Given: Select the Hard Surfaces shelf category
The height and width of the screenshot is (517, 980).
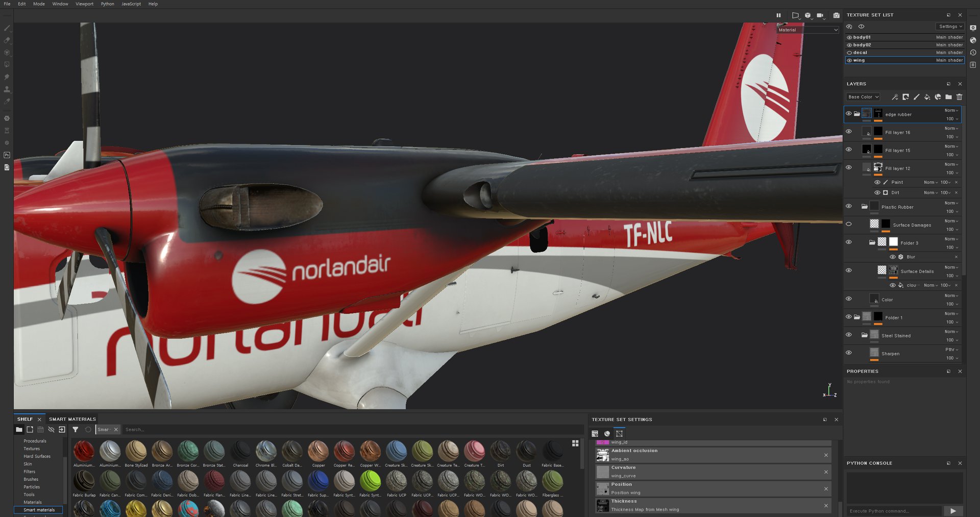Looking at the screenshot, I should 37,456.
